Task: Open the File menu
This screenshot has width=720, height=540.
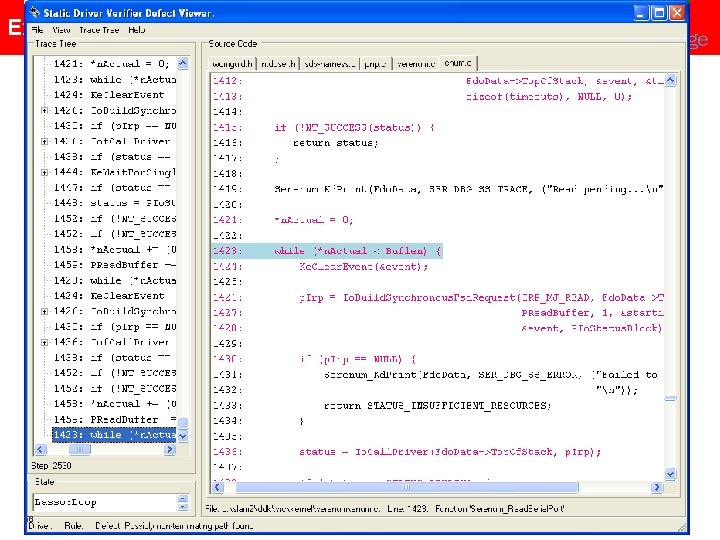Action: (38, 30)
